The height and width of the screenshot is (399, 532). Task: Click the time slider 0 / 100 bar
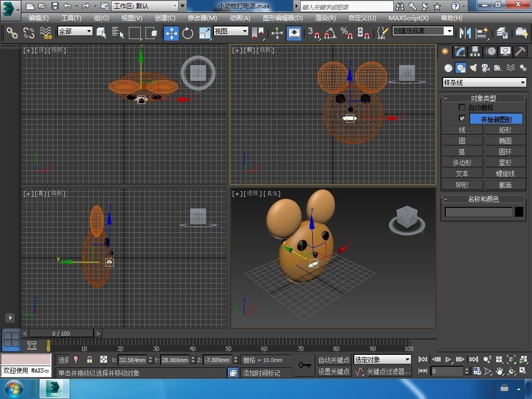(61, 334)
